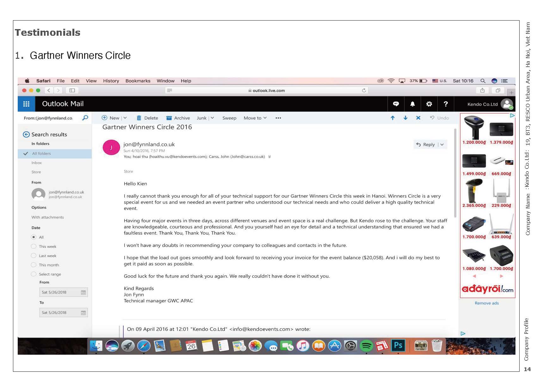The image size is (555, 392).
Task: Open the Bookmarks menu
Action: tap(138, 81)
